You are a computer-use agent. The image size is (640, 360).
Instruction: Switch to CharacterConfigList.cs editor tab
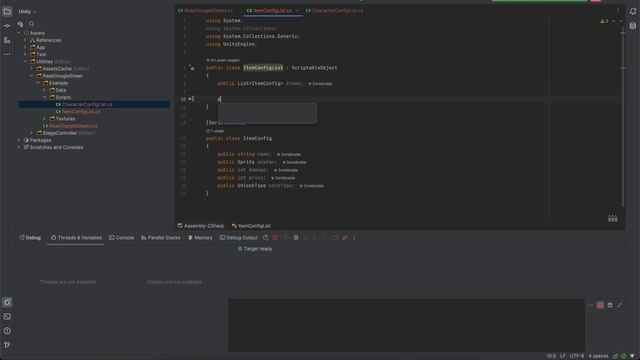point(334,11)
